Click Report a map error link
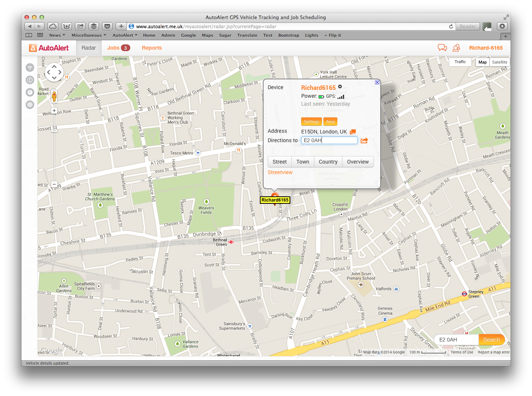Viewport: 532px width, 396px height. (494, 352)
